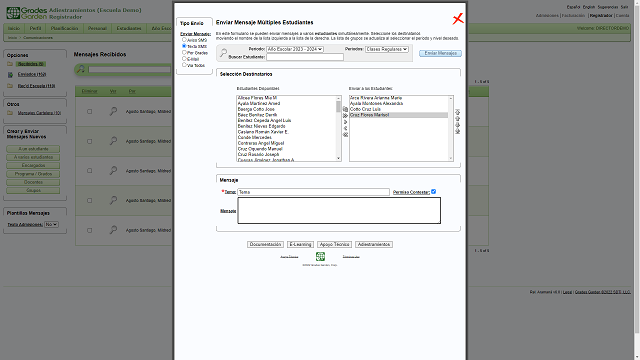Move recipient to bottom of list
The width and height of the screenshot is (640, 360).
pos(458,131)
